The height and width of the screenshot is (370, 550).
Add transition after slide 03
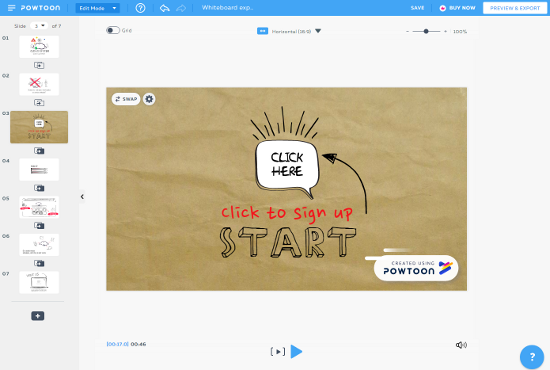(39, 151)
